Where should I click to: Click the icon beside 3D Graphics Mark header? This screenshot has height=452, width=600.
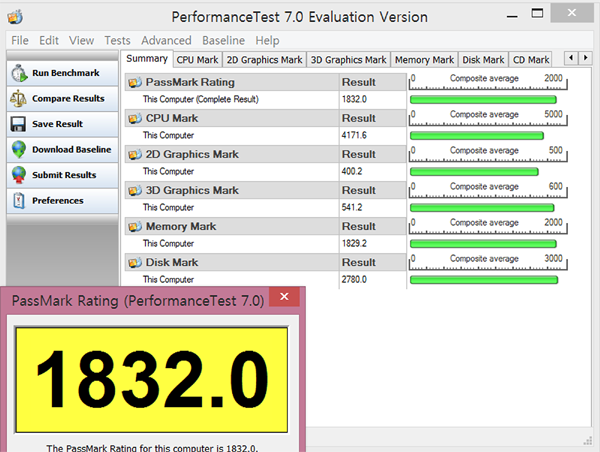click(x=135, y=190)
